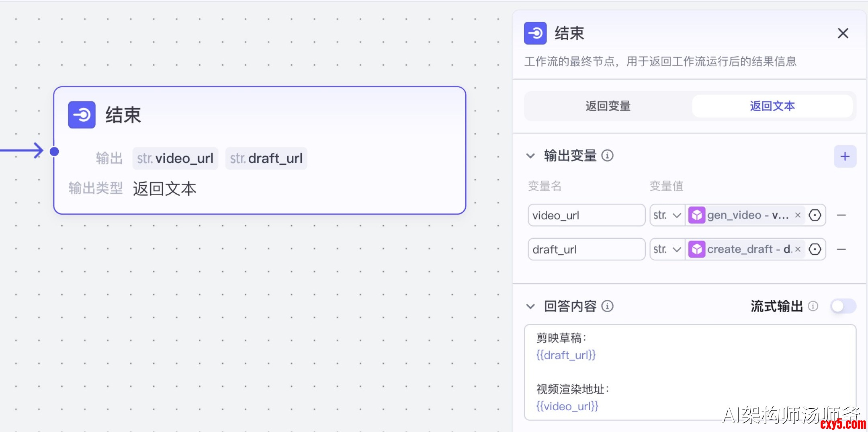Remove the draft_url variable row
The width and height of the screenshot is (868, 432).
(841, 250)
